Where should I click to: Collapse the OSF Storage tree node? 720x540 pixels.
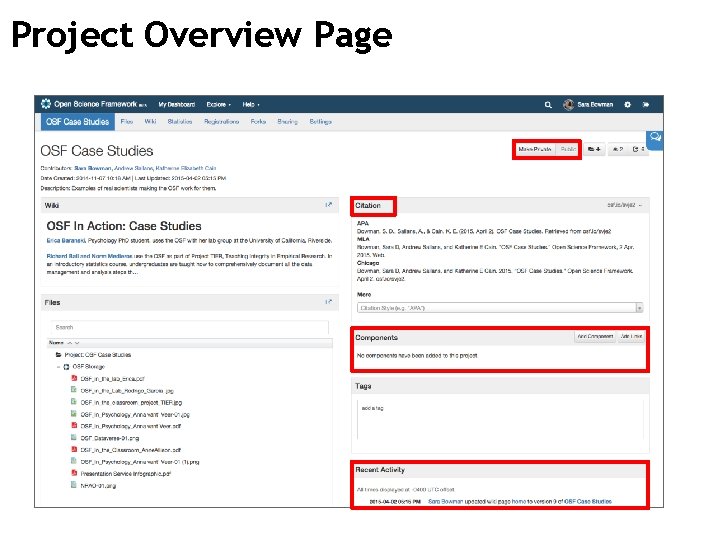[x=58, y=366]
